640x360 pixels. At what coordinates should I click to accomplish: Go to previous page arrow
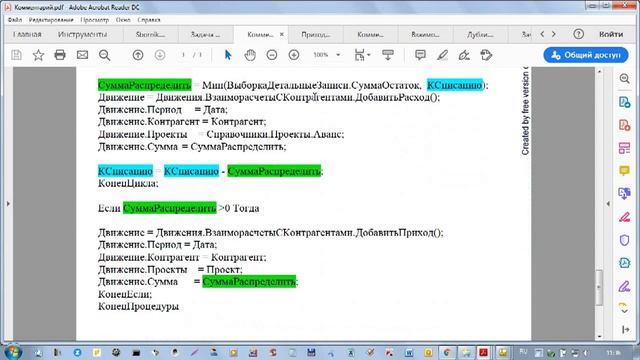coord(138,55)
